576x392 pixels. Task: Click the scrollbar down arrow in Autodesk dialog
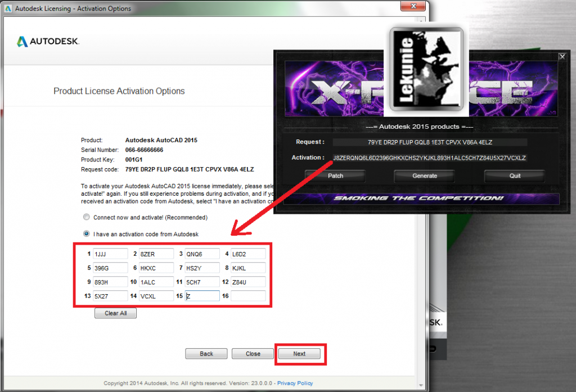(x=421, y=385)
